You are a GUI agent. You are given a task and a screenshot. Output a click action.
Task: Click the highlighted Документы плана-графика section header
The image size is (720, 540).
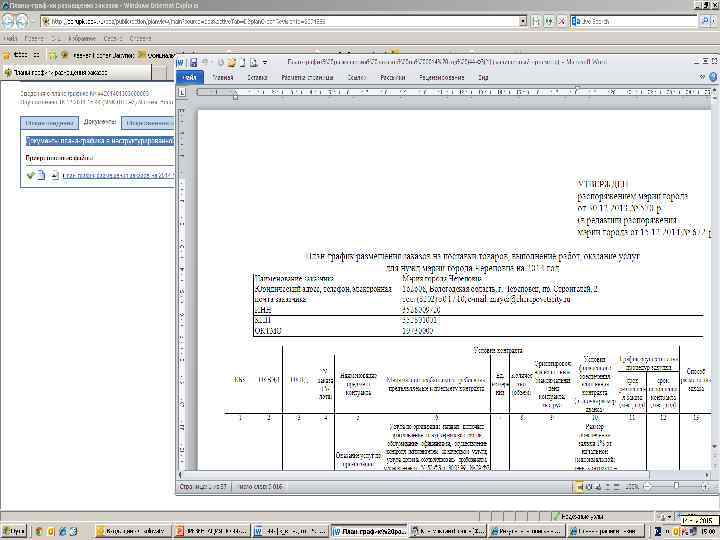point(100,141)
